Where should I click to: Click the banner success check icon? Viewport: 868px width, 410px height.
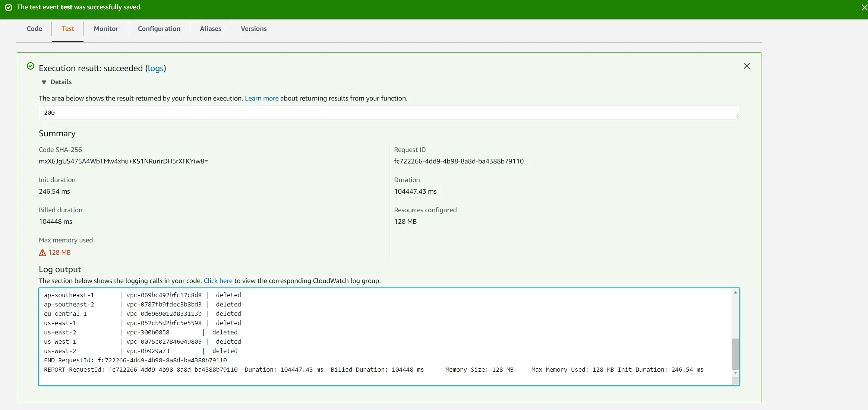9,7
